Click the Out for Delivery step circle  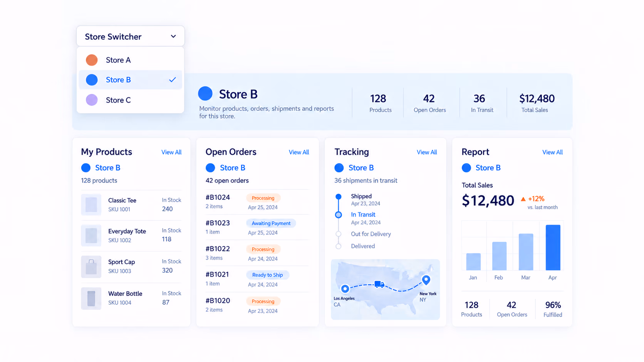pos(339,234)
